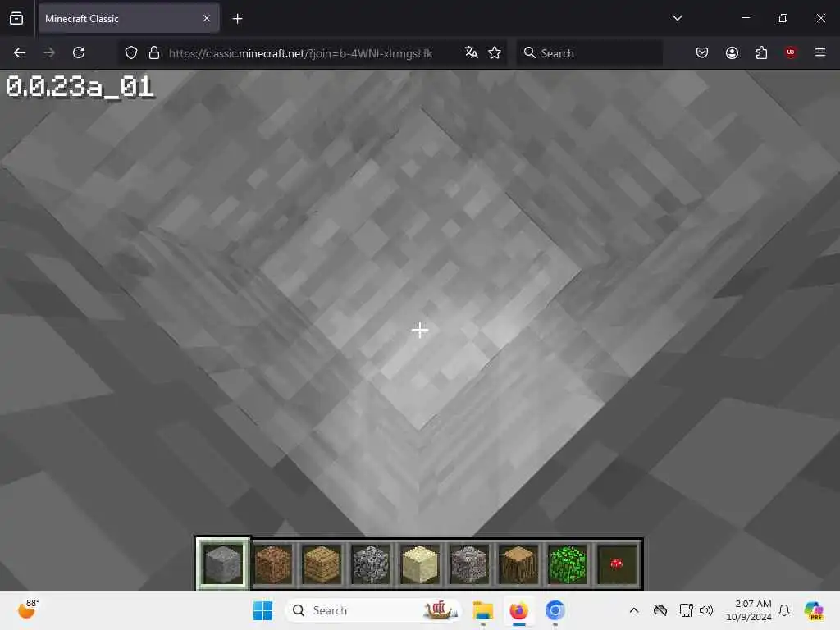Select the dirt block in hotbar

[x=272, y=564]
